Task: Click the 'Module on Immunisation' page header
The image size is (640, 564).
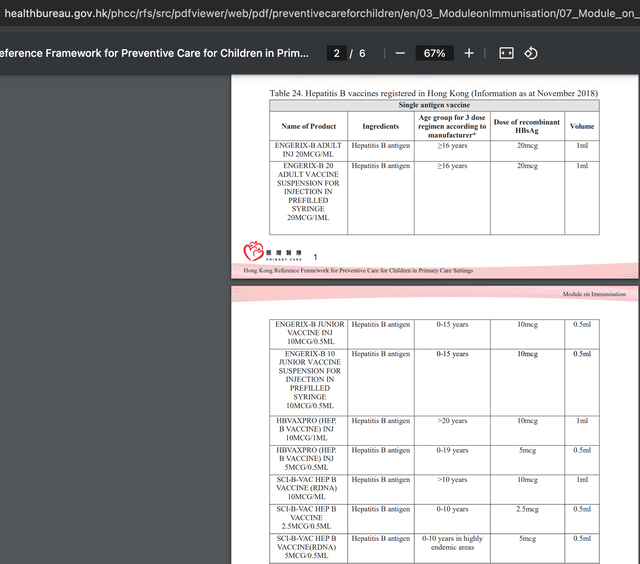Action: click(594, 294)
